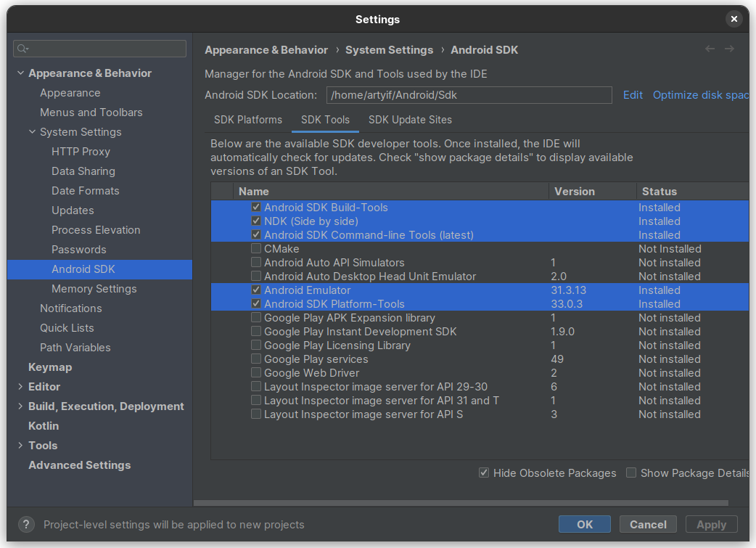The height and width of the screenshot is (548, 756).
Task: Open the help question mark icon
Action: click(26, 524)
